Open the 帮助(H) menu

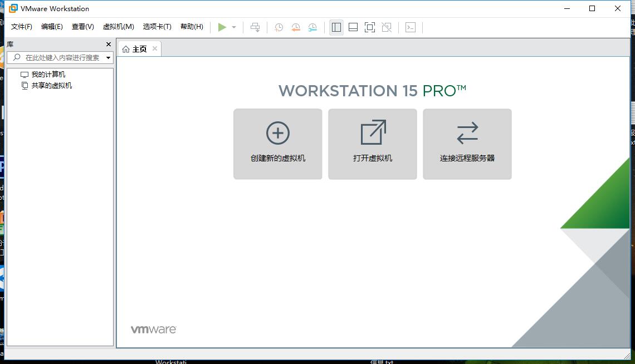(192, 26)
